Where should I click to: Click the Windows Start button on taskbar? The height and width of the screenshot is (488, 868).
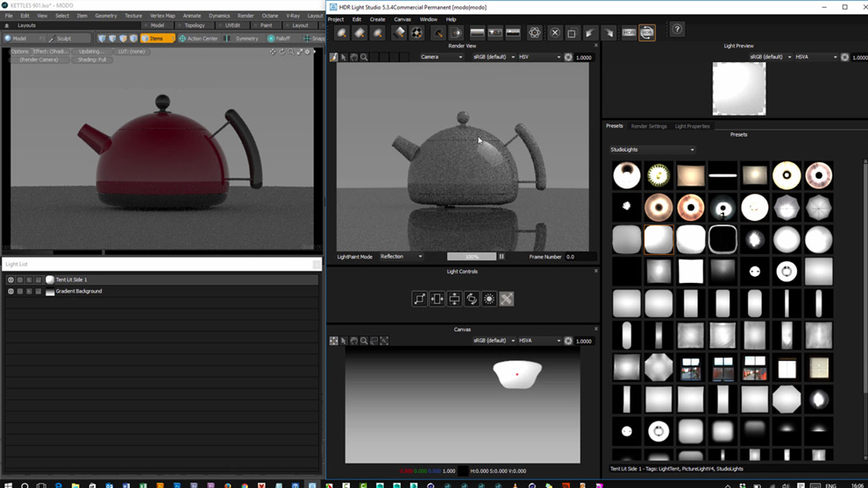click(x=8, y=485)
